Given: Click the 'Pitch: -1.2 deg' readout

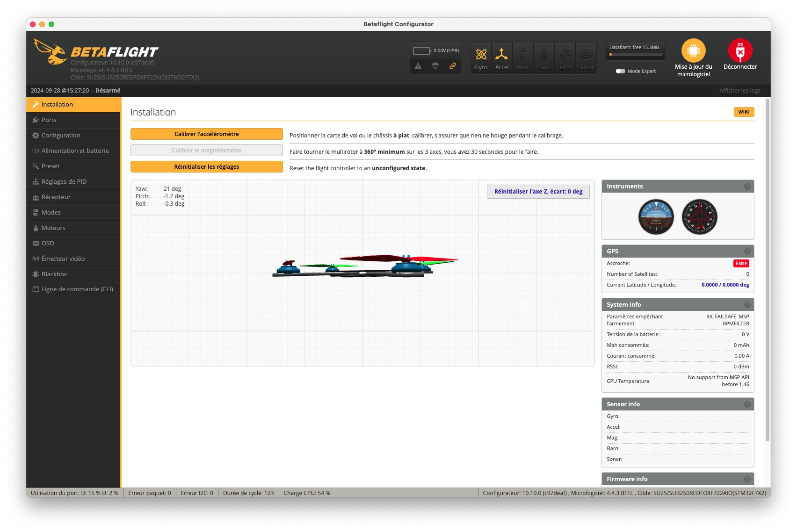Looking at the screenshot, I should point(160,196).
